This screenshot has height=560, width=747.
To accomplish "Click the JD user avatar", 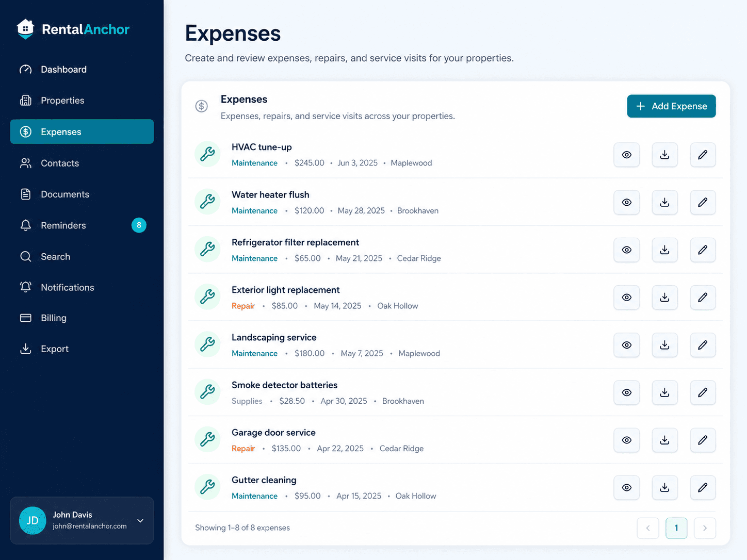I will (x=33, y=520).
